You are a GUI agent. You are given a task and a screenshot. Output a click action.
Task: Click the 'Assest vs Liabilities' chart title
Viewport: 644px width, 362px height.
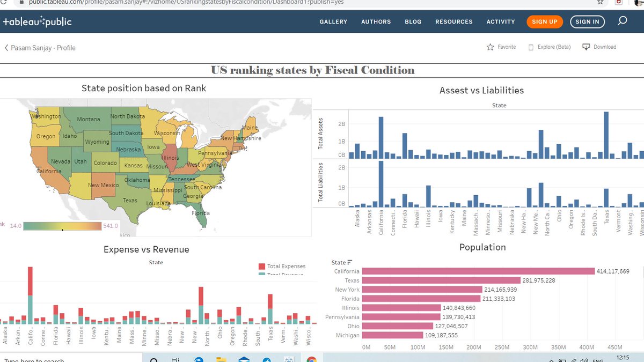[481, 91]
